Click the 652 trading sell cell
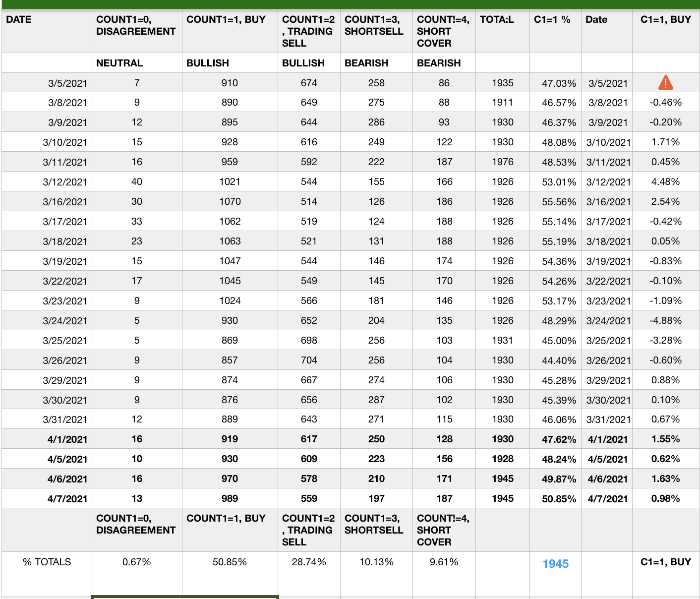 (x=309, y=321)
